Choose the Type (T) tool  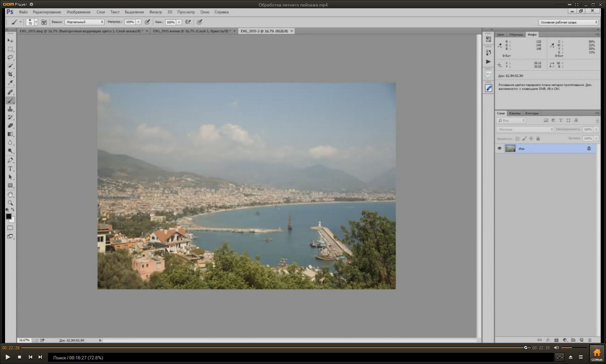click(x=10, y=169)
